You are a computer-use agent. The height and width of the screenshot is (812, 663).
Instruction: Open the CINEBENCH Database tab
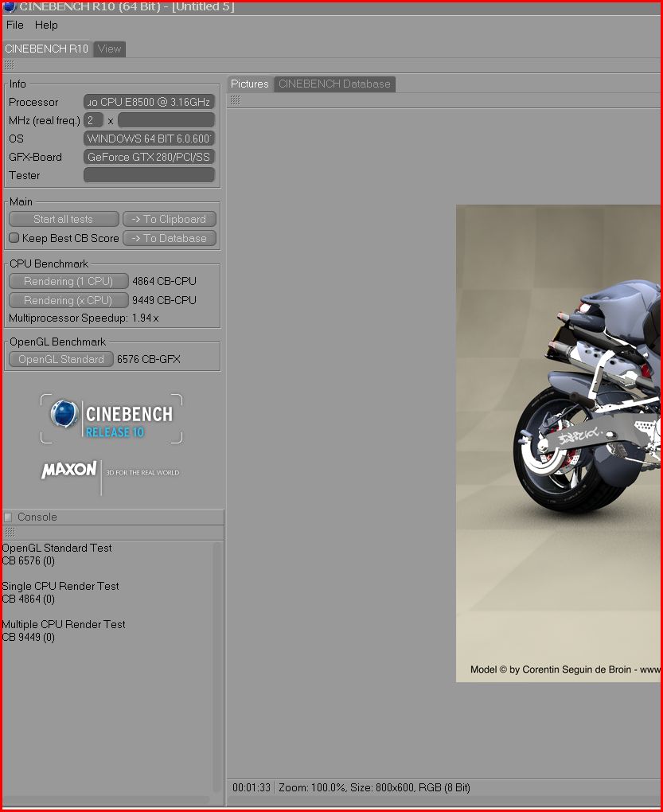pyautogui.click(x=334, y=84)
